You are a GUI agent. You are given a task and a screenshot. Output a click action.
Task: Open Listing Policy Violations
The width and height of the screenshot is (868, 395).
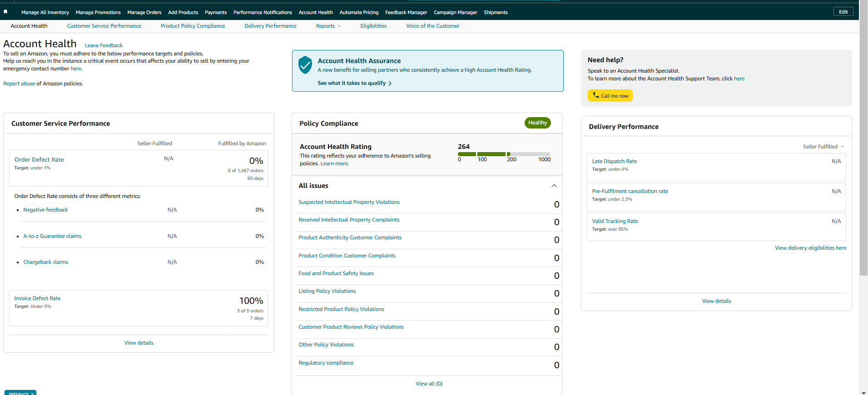(x=327, y=291)
